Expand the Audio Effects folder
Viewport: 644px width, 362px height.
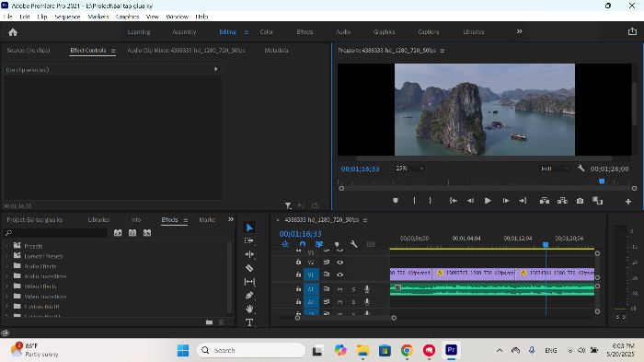(6, 266)
